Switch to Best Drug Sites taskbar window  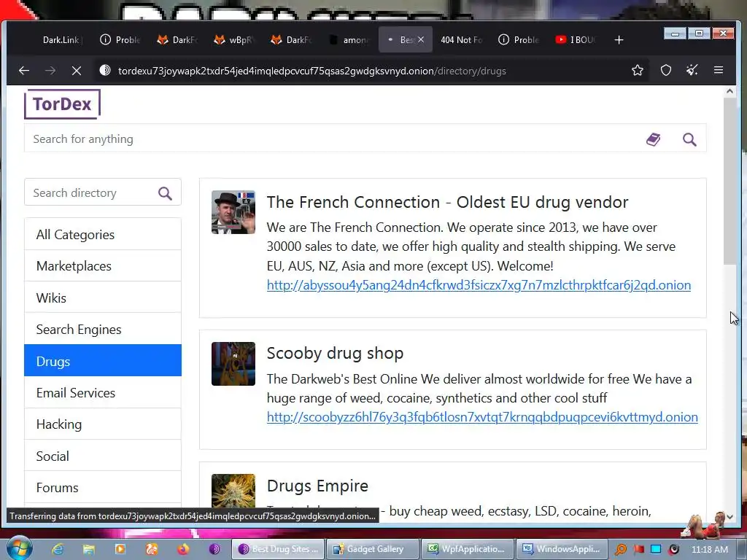coord(278,549)
